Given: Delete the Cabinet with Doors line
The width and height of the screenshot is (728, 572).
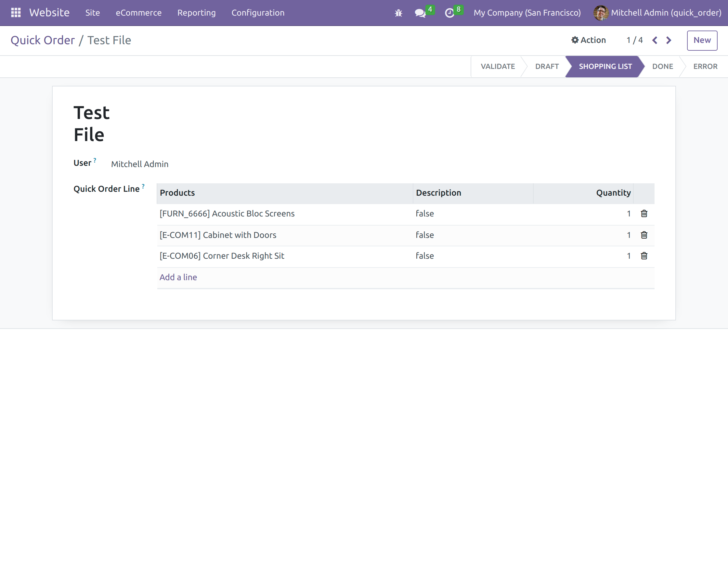Looking at the screenshot, I should [643, 235].
